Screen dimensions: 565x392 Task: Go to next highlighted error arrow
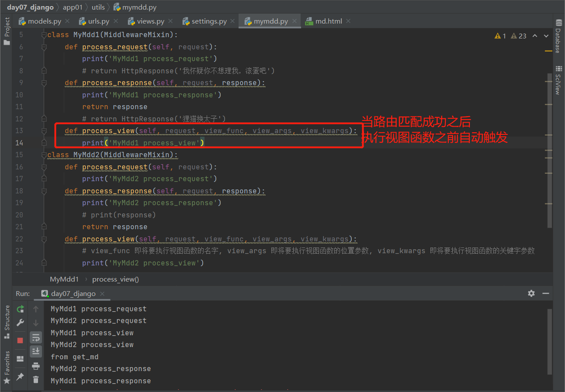(x=546, y=36)
